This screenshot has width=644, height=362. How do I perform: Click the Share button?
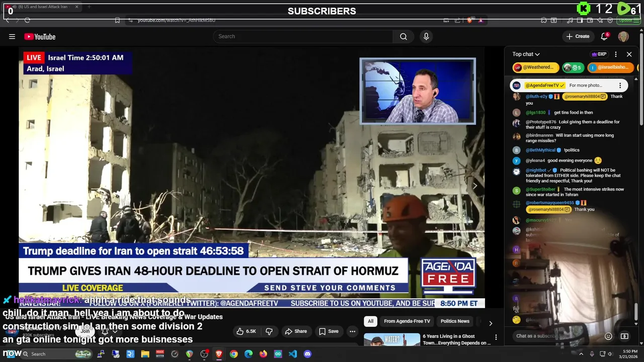click(x=296, y=331)
